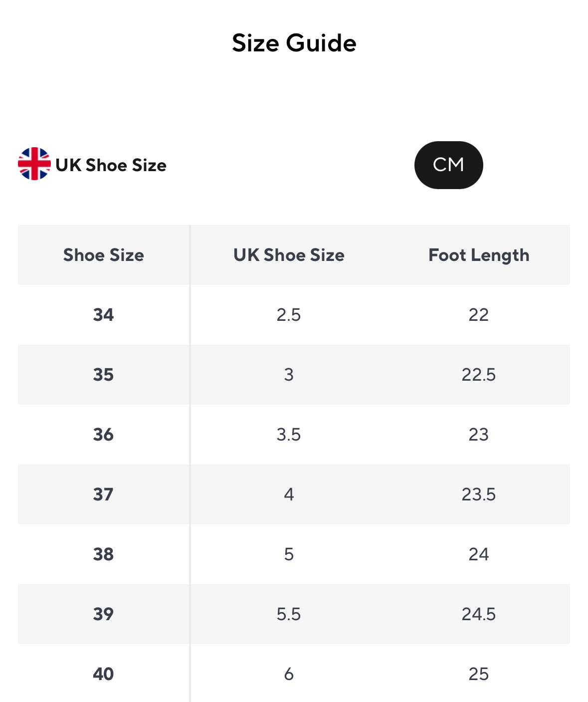Click UK size 5.5 cell
This screenshot has width=588, height=702.
click(289, 614)
